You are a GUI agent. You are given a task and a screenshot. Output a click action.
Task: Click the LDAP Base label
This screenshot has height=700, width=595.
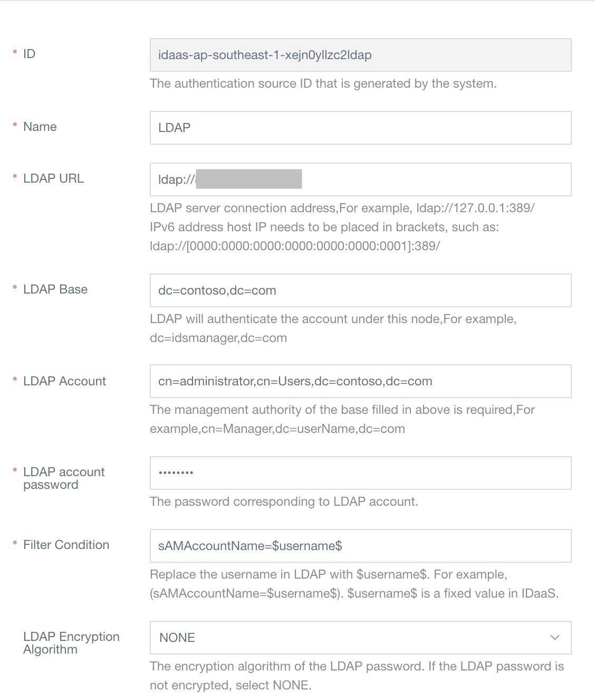coord(55,289)
